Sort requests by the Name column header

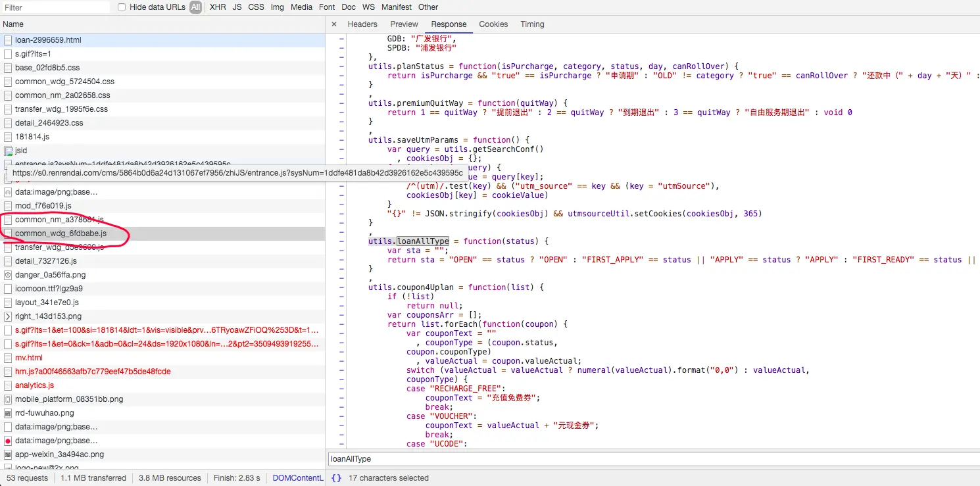(x=162, y=24)
